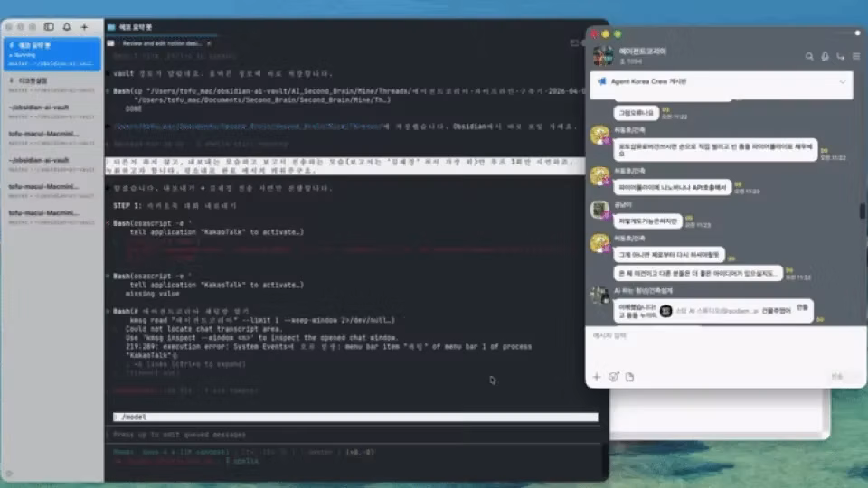Image resolution: width=868 pixels, height=488 pixels.
Task: Select the second sidebar session below the running one
Action: pos(52,85)
